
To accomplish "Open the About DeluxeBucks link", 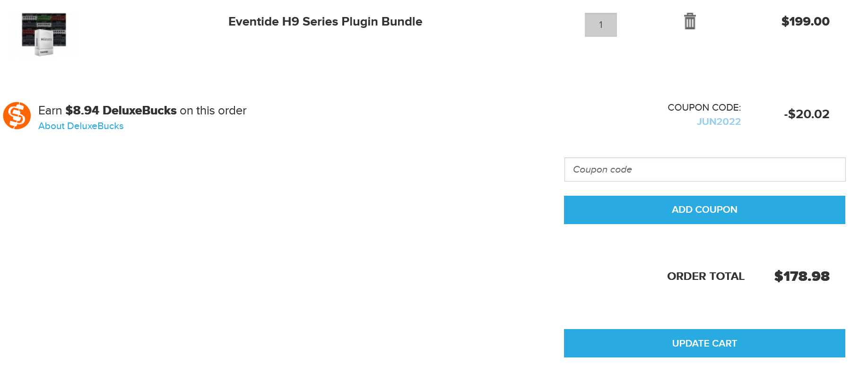I will [x=81, y=126].
